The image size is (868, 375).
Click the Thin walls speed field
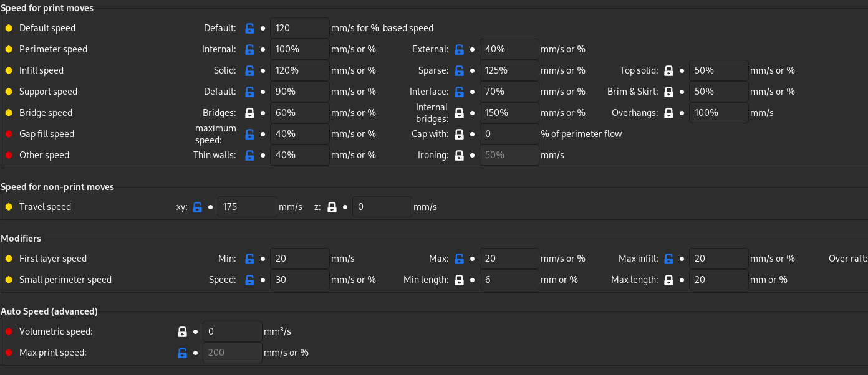click(299, 155)
